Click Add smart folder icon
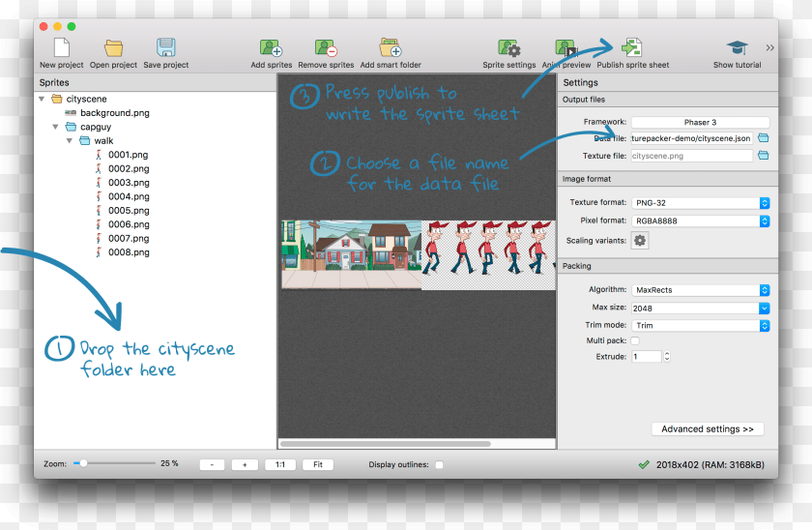812x530 pixels. [391, 47]
